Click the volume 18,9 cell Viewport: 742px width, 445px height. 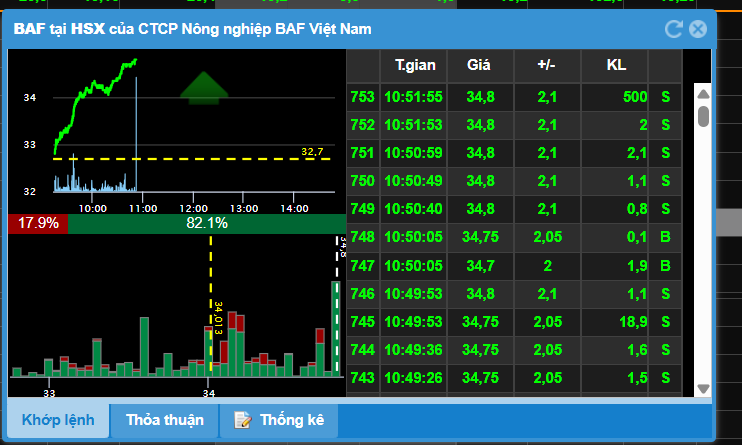pos(615,322)
